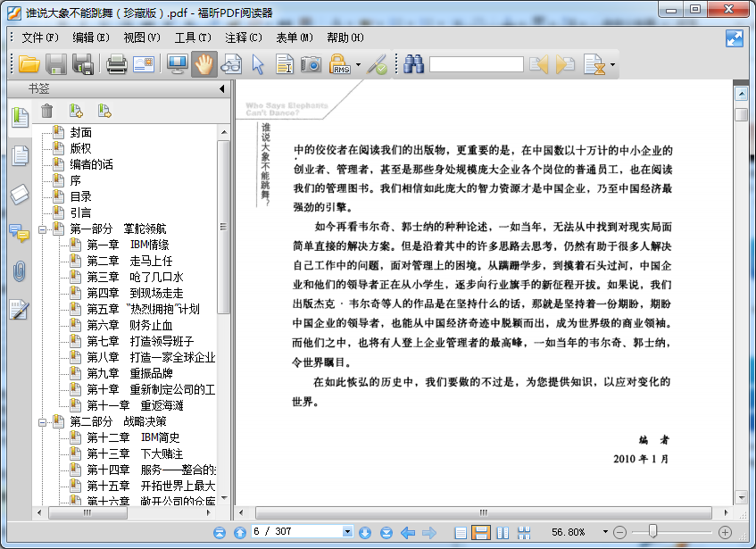
Task: Open the Bookmarks panel sidebar icon
Action: click(x=20, y=117)
